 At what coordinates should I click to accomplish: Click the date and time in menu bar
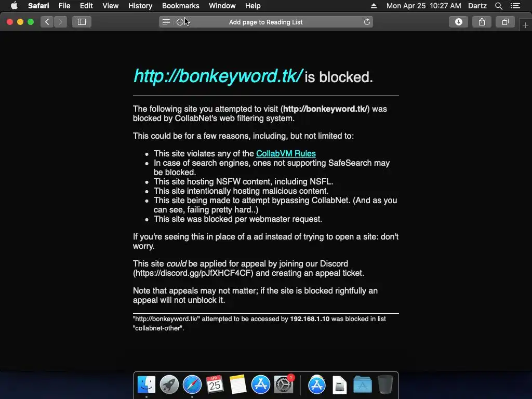point(424,6)
